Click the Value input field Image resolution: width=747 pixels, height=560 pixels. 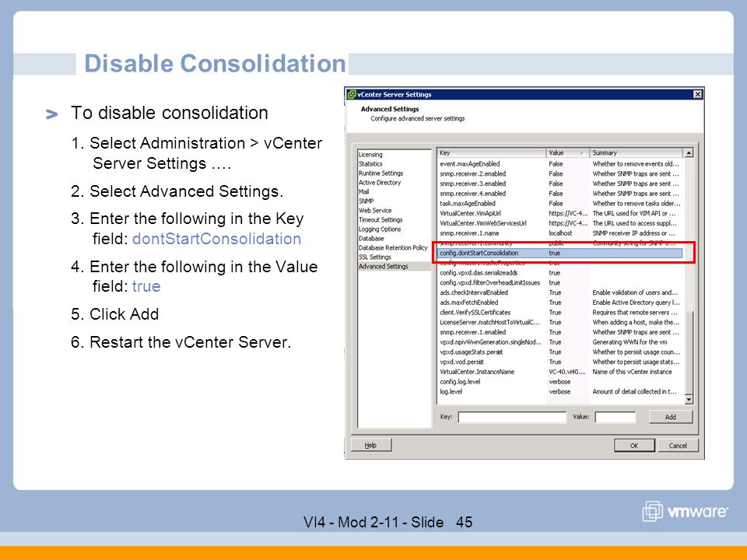[x=615, y=417]
